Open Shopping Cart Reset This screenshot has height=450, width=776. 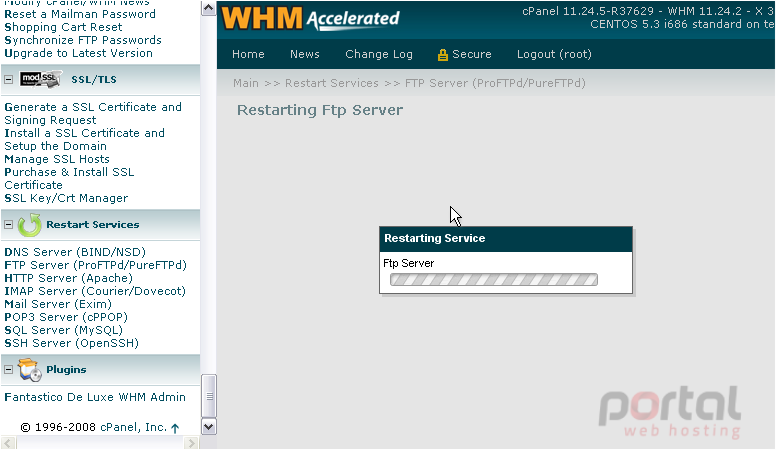(x=63, y=27)
